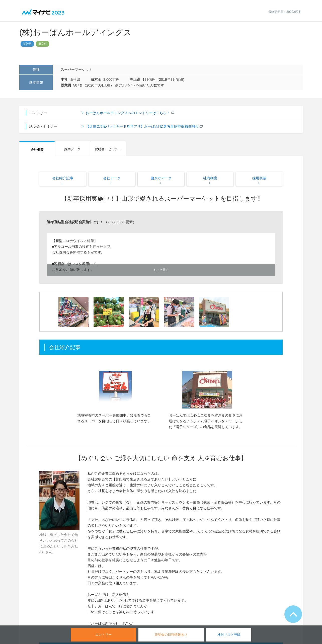Open the two employees thumbnail photo

(x=179, y=312)
